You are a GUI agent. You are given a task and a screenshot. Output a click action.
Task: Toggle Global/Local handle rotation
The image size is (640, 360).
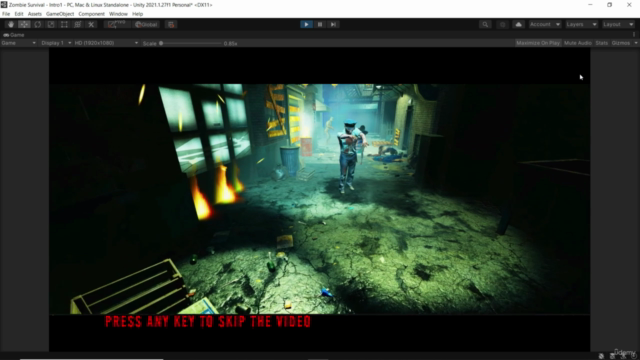[x=146, y=24]
